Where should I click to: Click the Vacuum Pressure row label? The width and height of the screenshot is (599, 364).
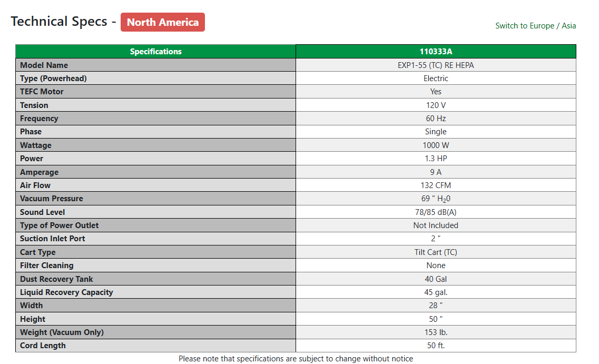point(52,199)
